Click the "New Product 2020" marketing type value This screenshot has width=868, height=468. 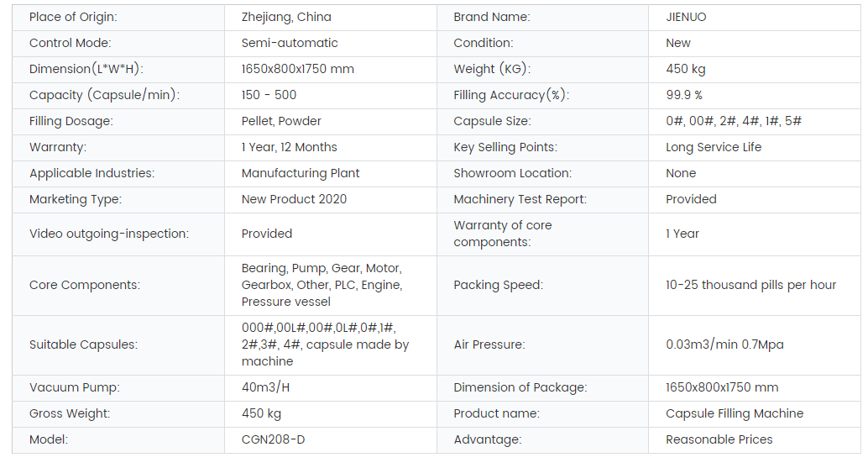[294, 199]
